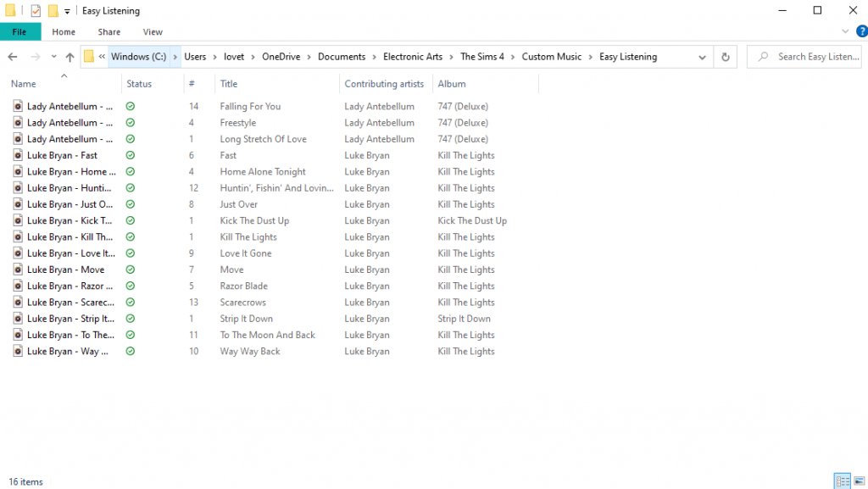Image resolution: width=868 pixels, height=489 pixels.
Task: Sort by Title column header
Action: tap(229, 84)
